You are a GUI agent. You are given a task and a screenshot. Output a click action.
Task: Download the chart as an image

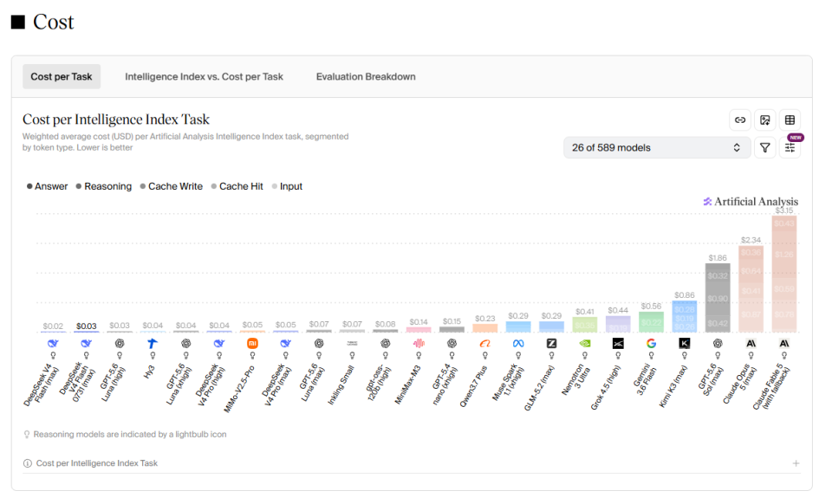click(x=764, y=120)
